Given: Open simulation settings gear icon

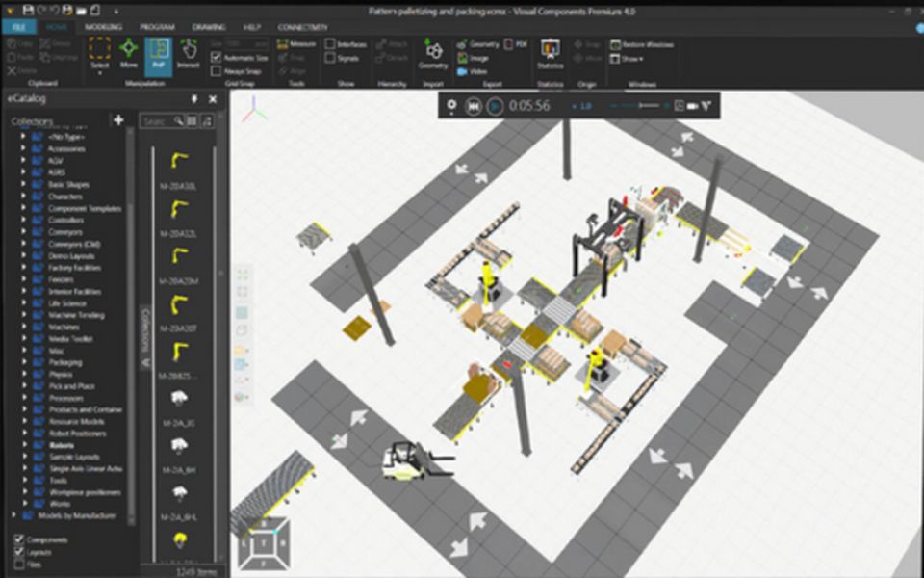Looking at the screenshot, I should click(451, 106).
